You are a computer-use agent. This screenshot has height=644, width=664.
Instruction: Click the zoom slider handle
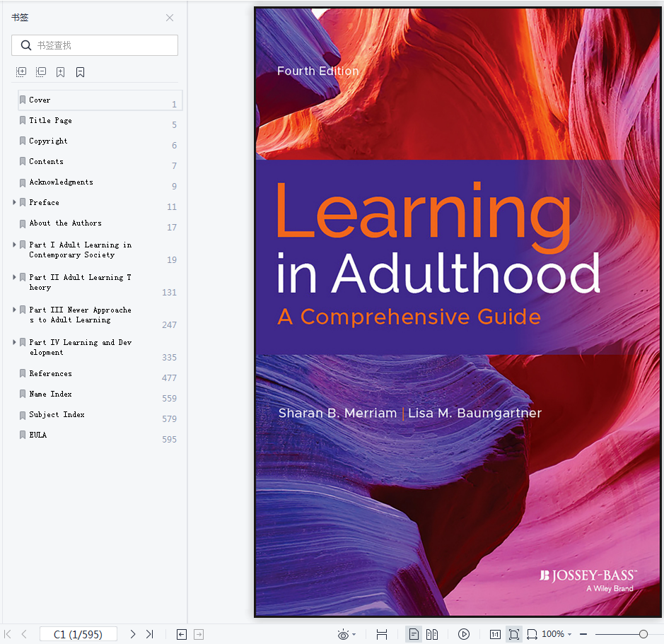point(643,634)
